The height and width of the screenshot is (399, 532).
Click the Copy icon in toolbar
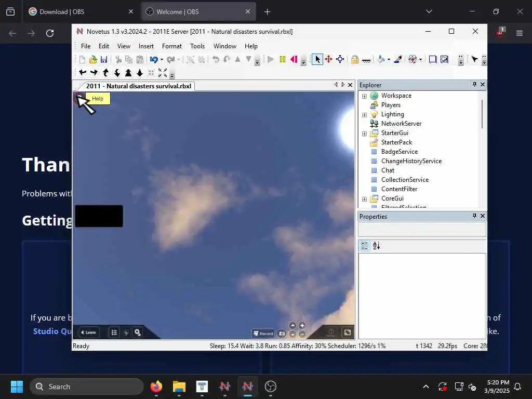[x=129, y=60]
